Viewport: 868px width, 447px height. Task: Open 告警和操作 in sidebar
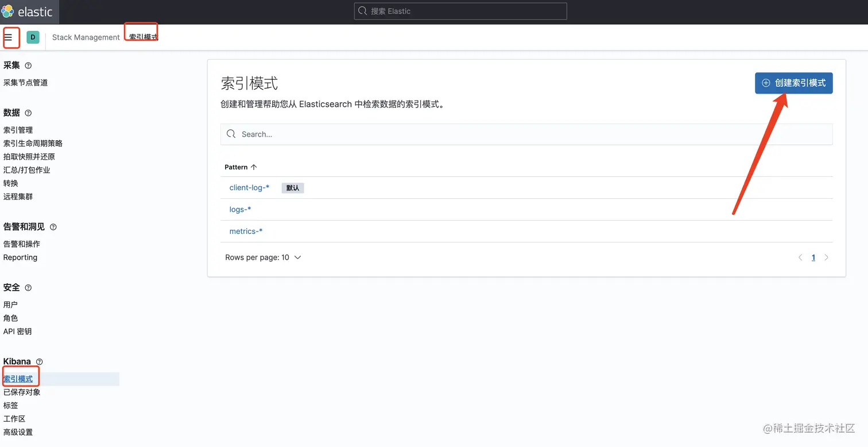[x=21, y=244]
